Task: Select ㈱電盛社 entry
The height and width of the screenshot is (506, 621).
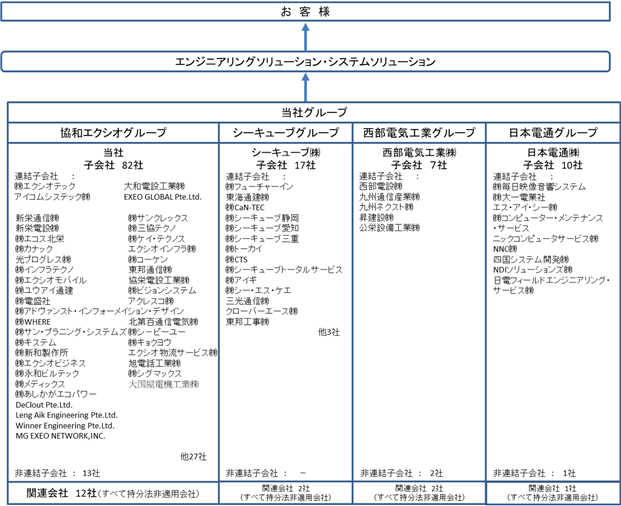Action: 32,301
